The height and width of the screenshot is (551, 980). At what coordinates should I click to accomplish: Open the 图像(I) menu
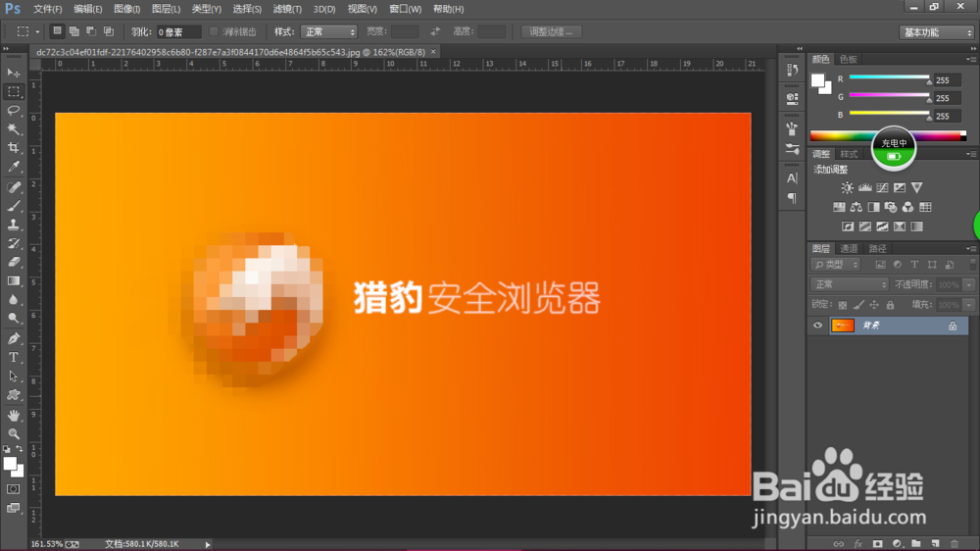point(126,10)
